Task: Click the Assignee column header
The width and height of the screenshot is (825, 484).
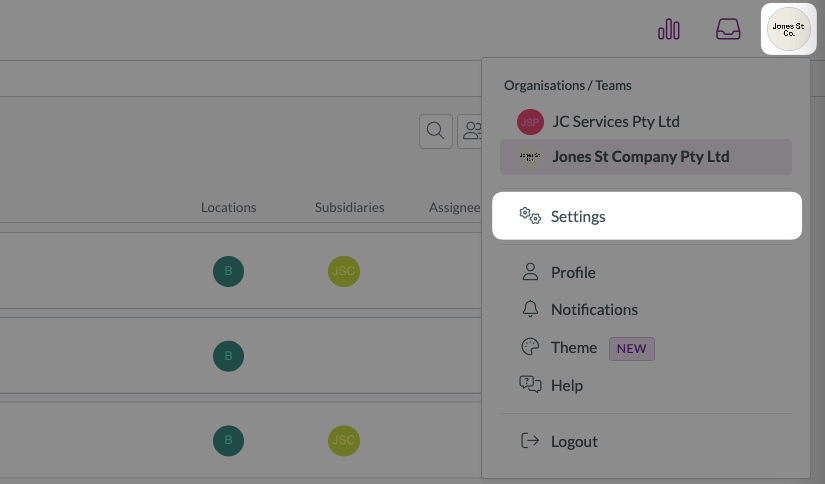Action: click(x=455, y=208)
